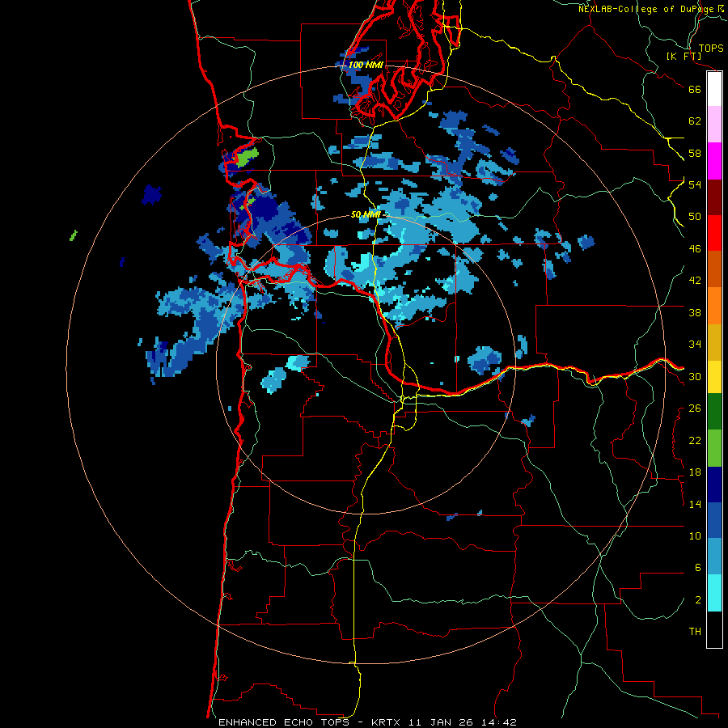
Task: Click the light pink legend swatch near 62
Action: pos(714,125)
